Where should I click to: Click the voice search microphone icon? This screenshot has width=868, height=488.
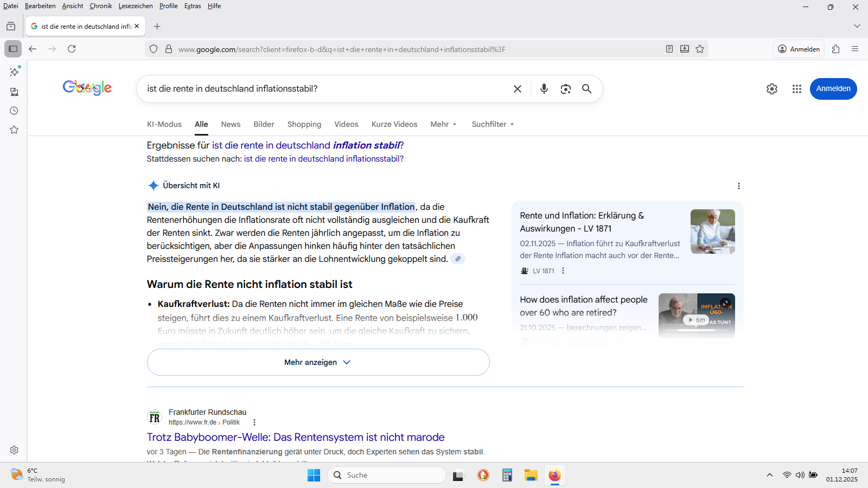[544, 89]
